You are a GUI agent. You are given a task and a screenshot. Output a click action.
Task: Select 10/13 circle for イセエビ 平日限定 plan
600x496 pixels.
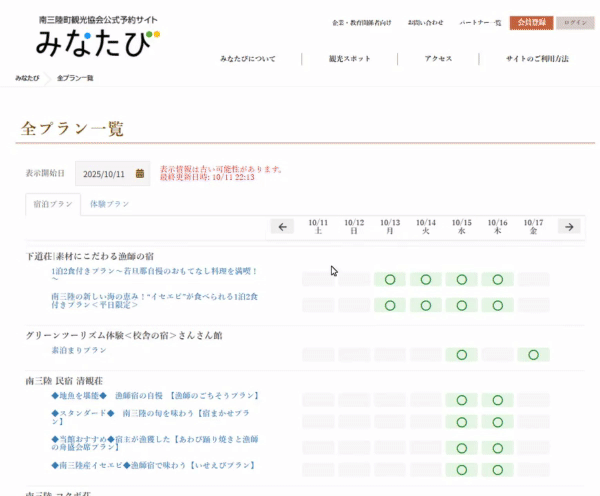coord(390,305)
